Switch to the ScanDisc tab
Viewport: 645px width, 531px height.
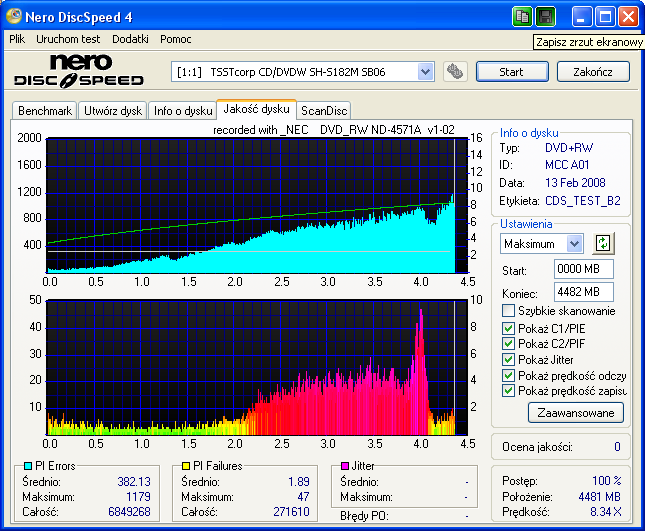point(324,111)
